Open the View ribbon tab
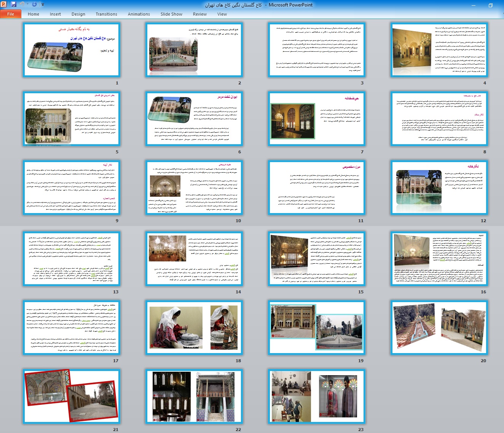This screenshot has height=433, width=504. tap(222, 14)
